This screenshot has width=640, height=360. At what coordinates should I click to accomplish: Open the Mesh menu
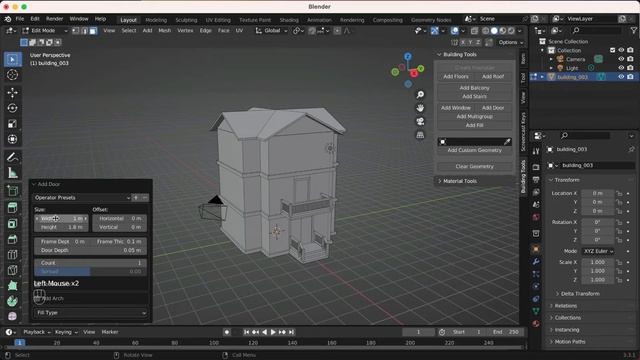[164, 31]
